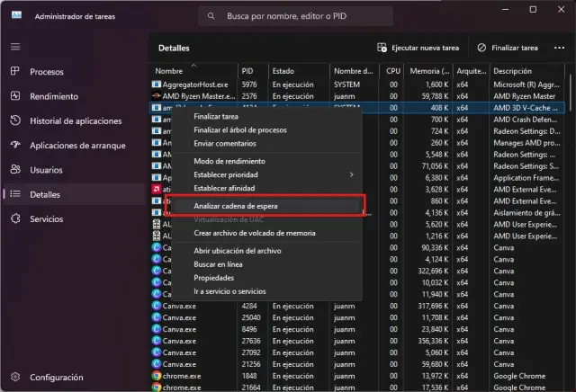Click Abrir ubicación del archivo
Viewport: 576px width, 392px height.
coord(242,251)
